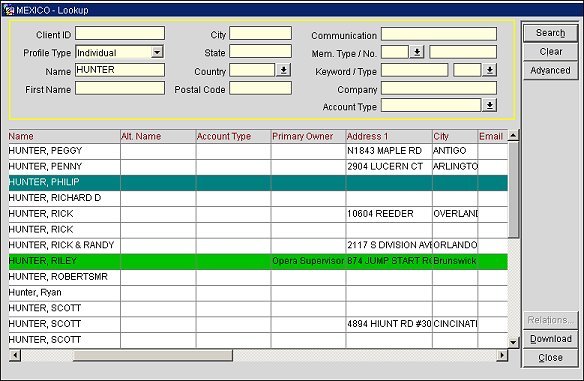Open the Account Type list arrow
584x381 pixels.
coord(490,105)
